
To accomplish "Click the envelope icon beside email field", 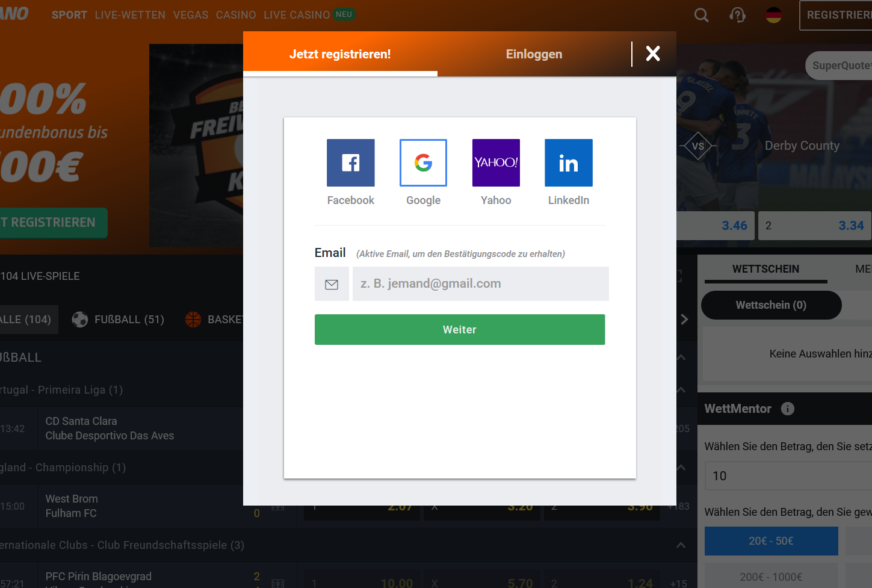I will point(332,284).
